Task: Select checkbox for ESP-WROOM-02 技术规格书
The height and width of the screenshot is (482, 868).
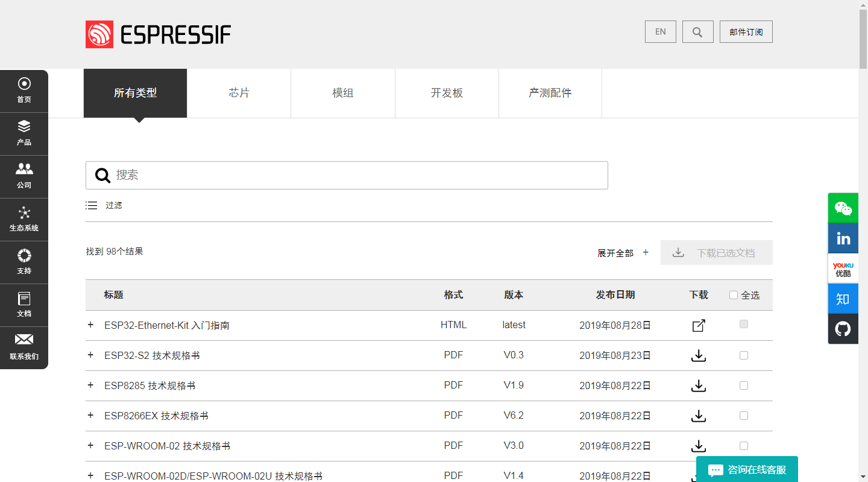Action: (744, 446)
